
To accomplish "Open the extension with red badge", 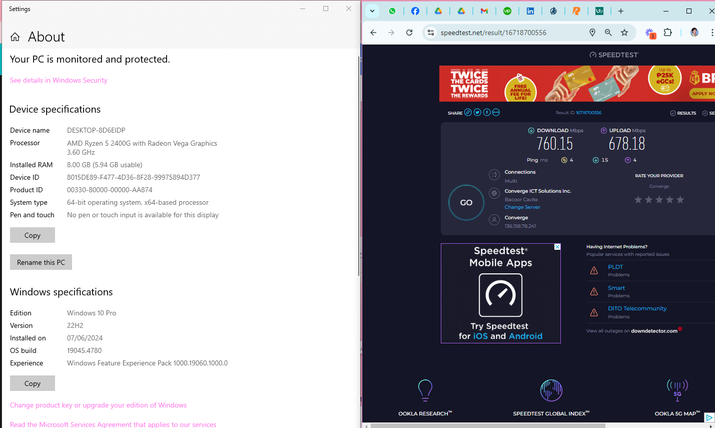I will (x=650, y=33).
